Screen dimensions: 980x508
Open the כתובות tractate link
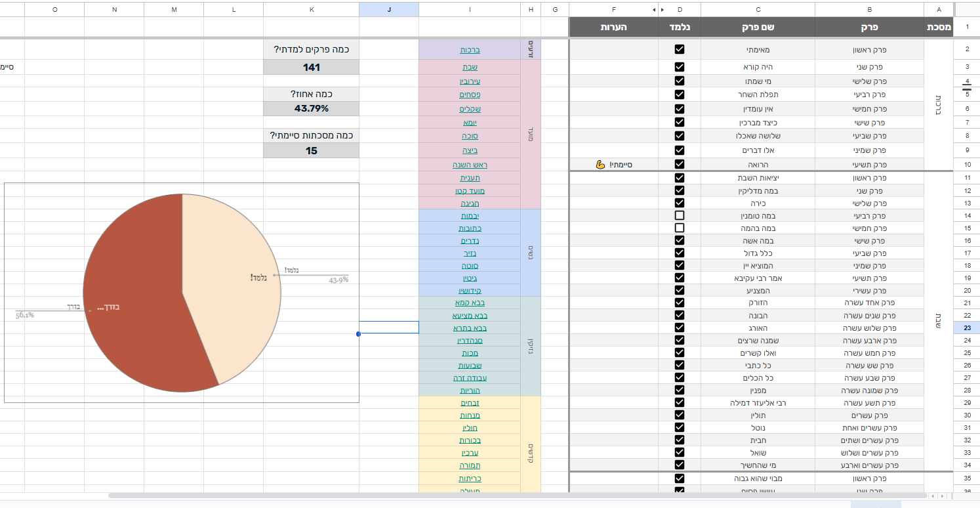click(x=468, y=228)
